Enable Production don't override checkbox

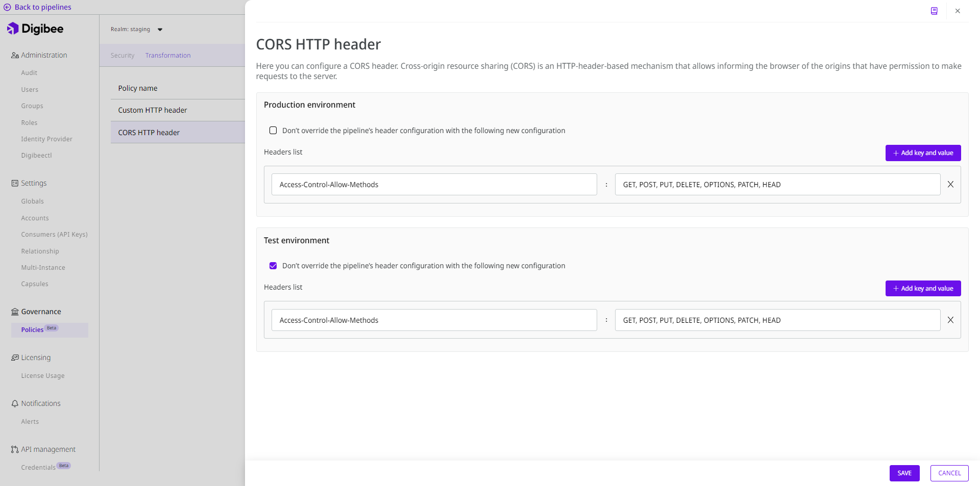(273, 131)
